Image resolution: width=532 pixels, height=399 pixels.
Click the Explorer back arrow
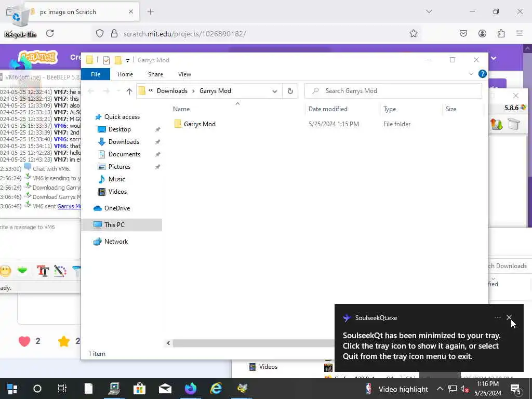pyautogui.click(x=91, y=91)
